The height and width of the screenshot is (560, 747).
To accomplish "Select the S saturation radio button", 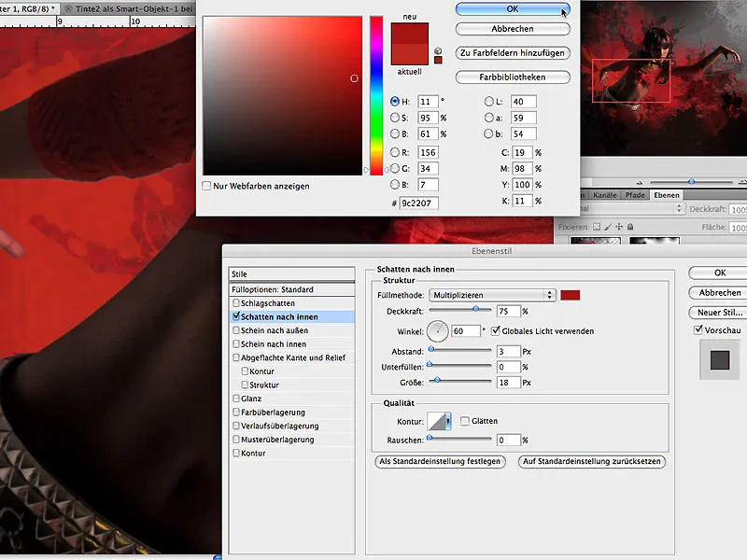I will 394,118.
